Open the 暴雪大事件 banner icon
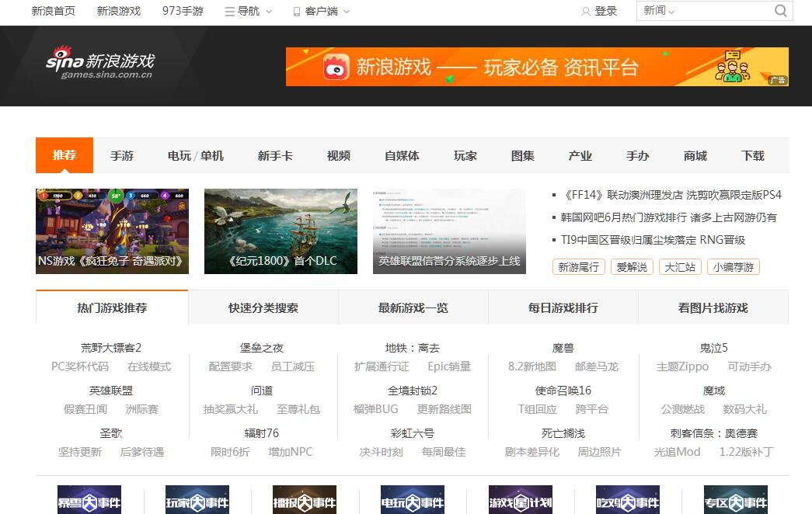The image size is (812, 514). tap(89, 501)
